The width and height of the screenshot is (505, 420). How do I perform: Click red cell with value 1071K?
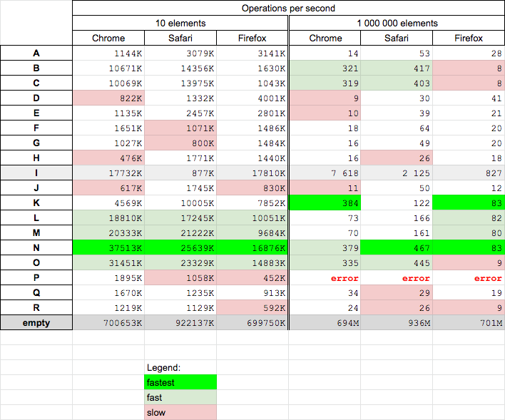[x=180, y=128]
